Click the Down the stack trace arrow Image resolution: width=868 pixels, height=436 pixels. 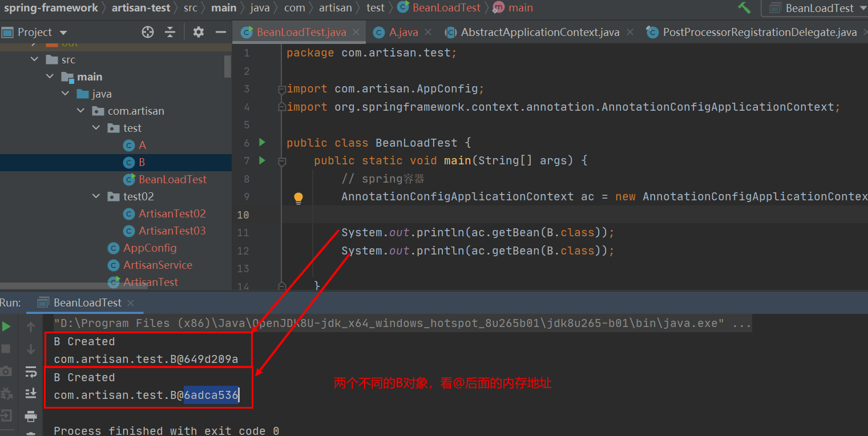point(31,348)
